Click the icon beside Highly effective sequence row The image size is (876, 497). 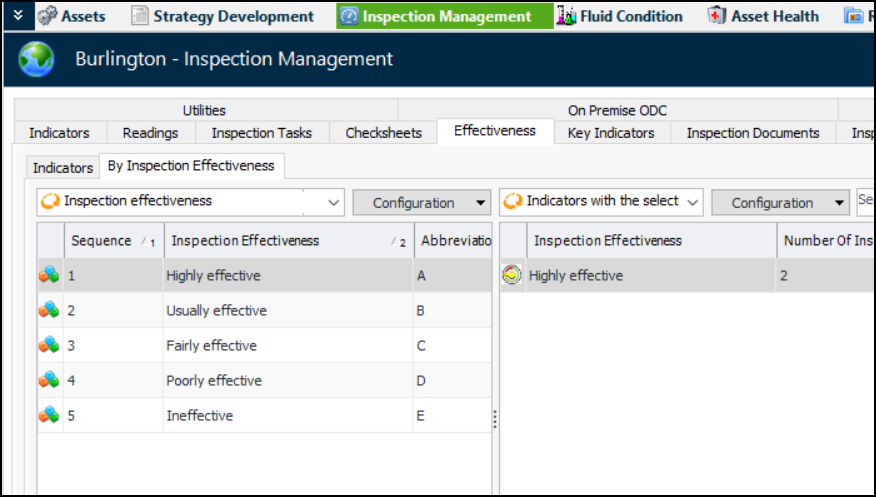click(x=49, y=276)
